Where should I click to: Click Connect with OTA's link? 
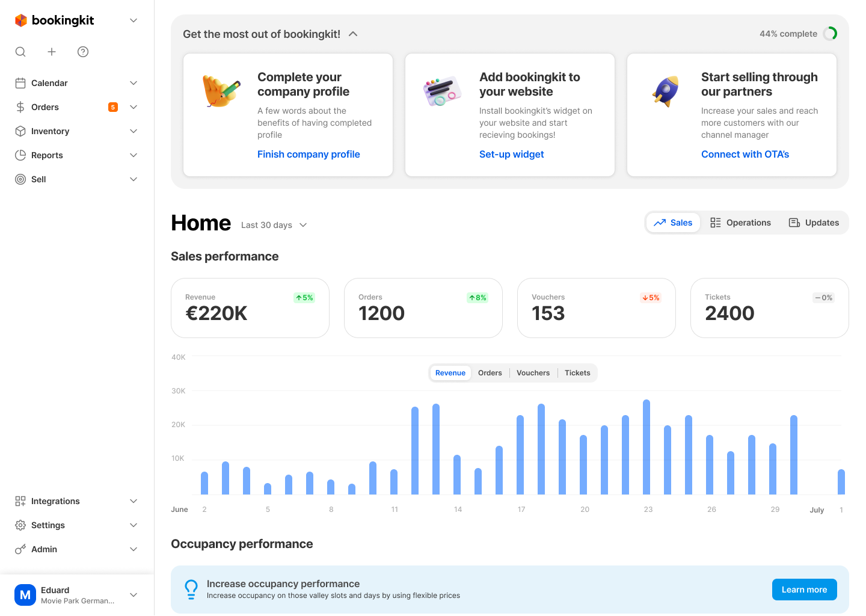[745, 154]
